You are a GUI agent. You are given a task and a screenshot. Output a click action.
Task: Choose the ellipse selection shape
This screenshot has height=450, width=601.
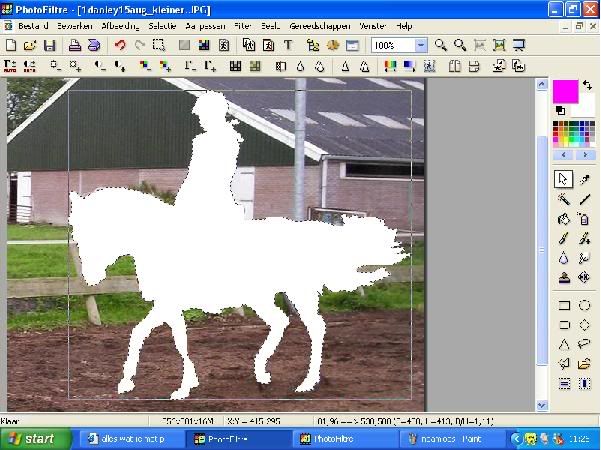point(584,305)
